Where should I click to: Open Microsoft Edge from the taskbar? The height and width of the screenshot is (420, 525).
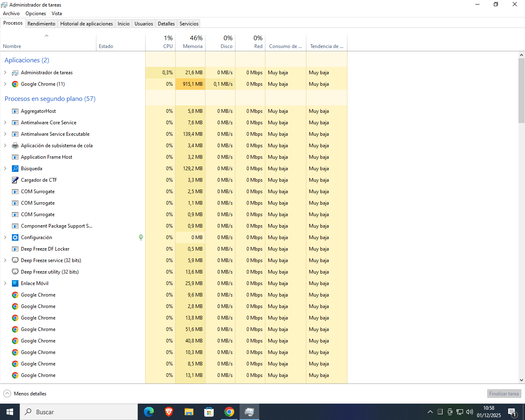pyautogui.click(x=148, y=412)
